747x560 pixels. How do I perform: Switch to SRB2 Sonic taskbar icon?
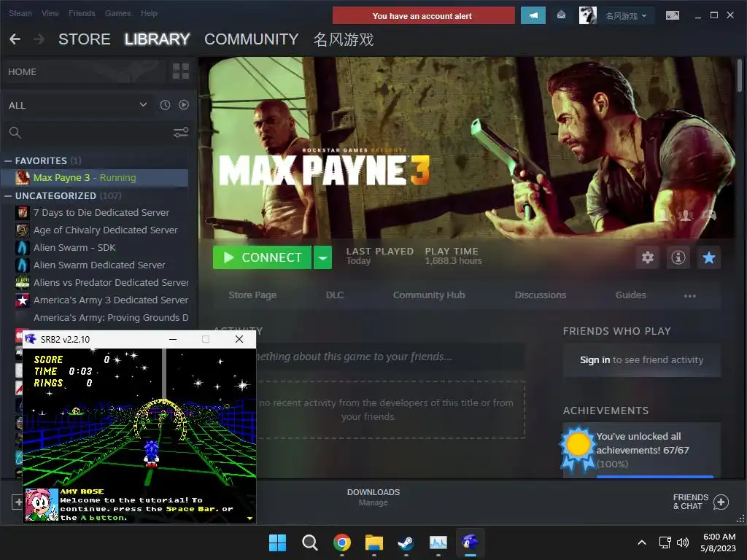pyautogui.click(x=471, y=542)
